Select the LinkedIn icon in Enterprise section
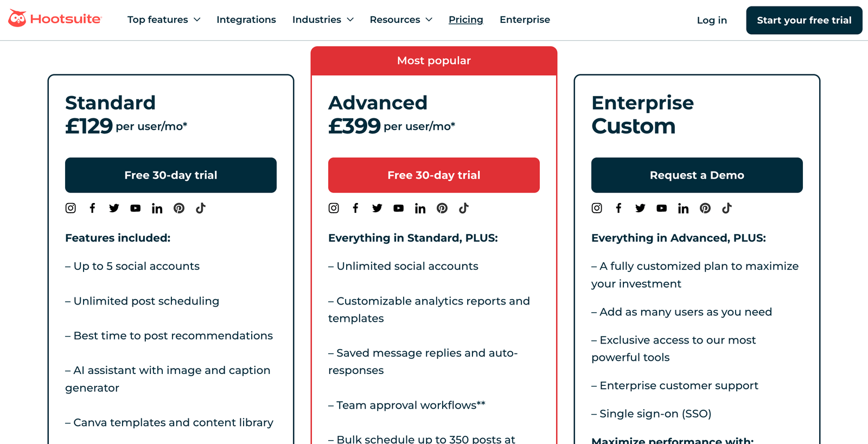Viewport: 868px width, 444px height. coord(683,208)
